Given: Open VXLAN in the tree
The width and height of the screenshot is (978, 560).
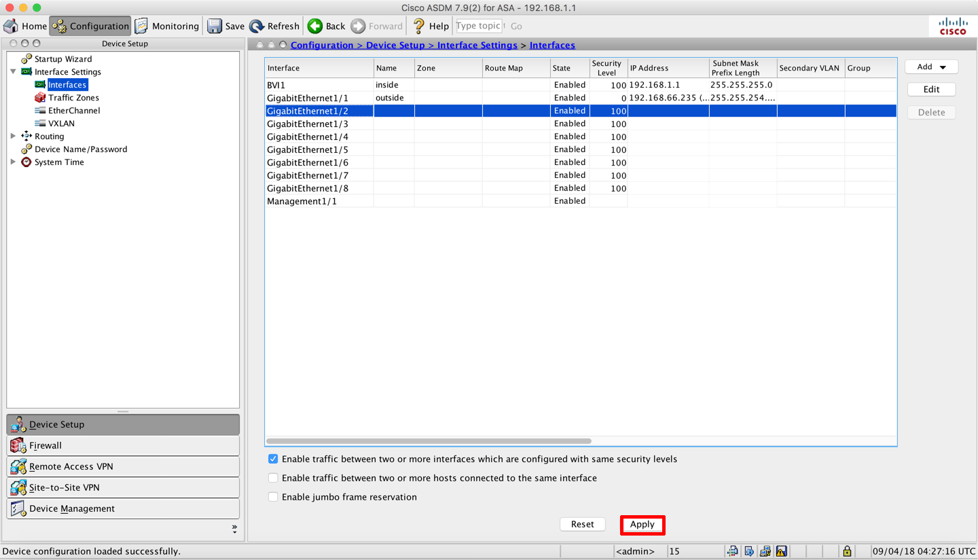Looking at the screenshot, I should (61, 124).
